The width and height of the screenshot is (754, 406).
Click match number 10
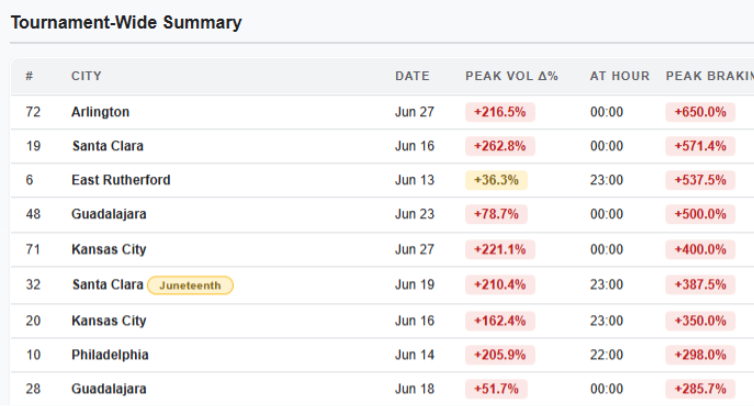point(33,355)
